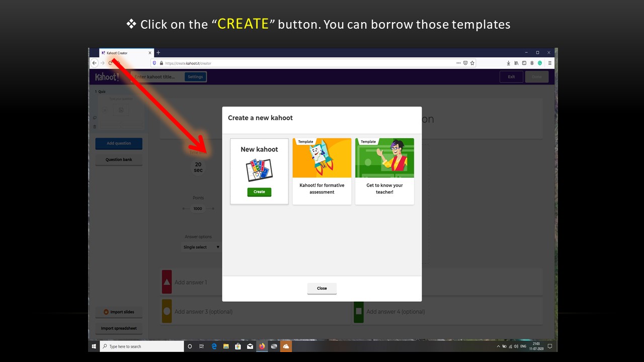Expand the Single select answer options dropdown
This screenshot has width=644, height=362.
click(201, 247)
